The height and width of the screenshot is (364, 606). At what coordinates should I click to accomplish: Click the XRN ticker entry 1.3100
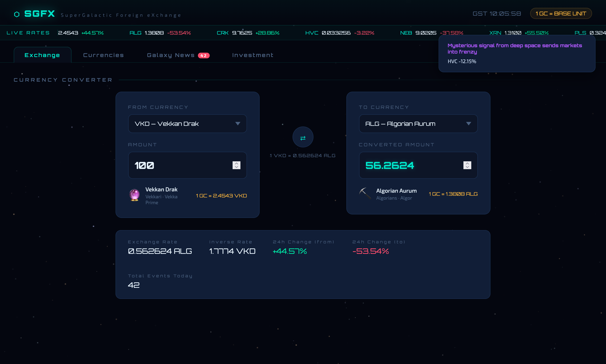[519, 33]
